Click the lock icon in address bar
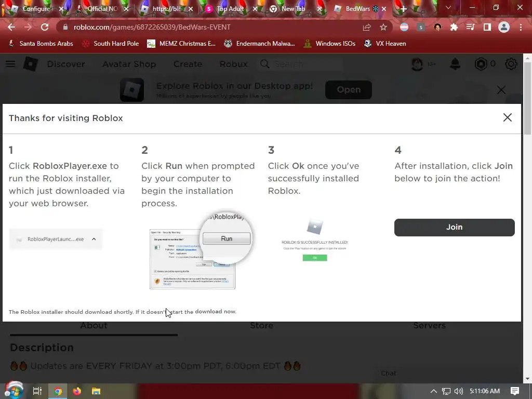 click(x=65, y=27)
